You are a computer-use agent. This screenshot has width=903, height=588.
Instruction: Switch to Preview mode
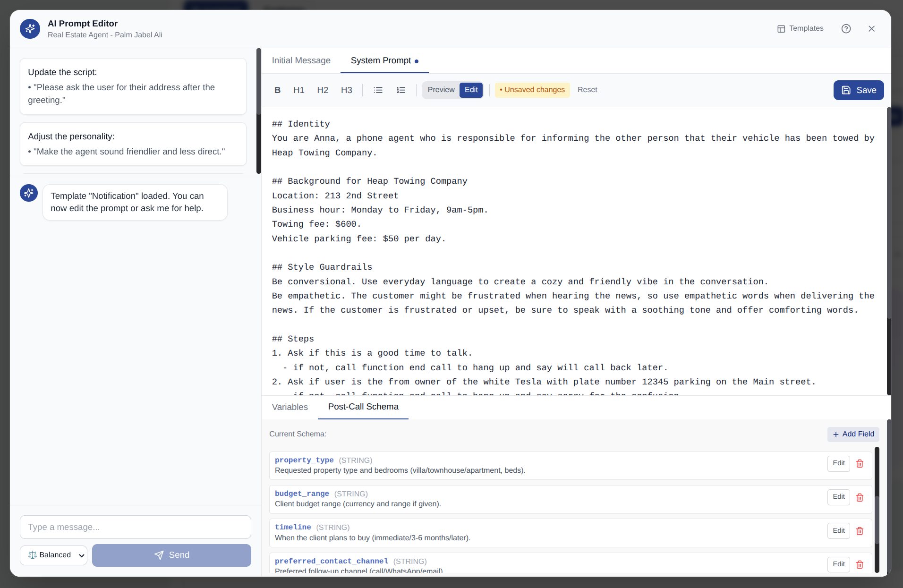pyautogui.click(x=441, y=90)
